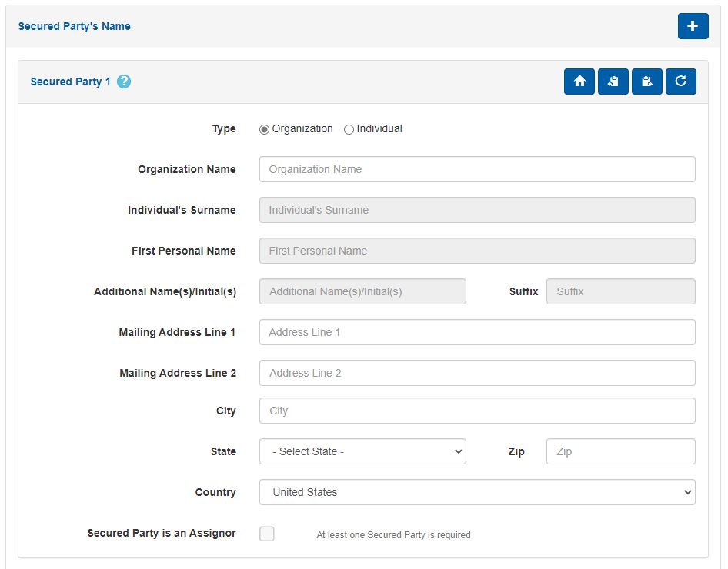This screenshot has height=569, width=728.
Task: Select the Individual type radio button
Action: tap(349, 129)
